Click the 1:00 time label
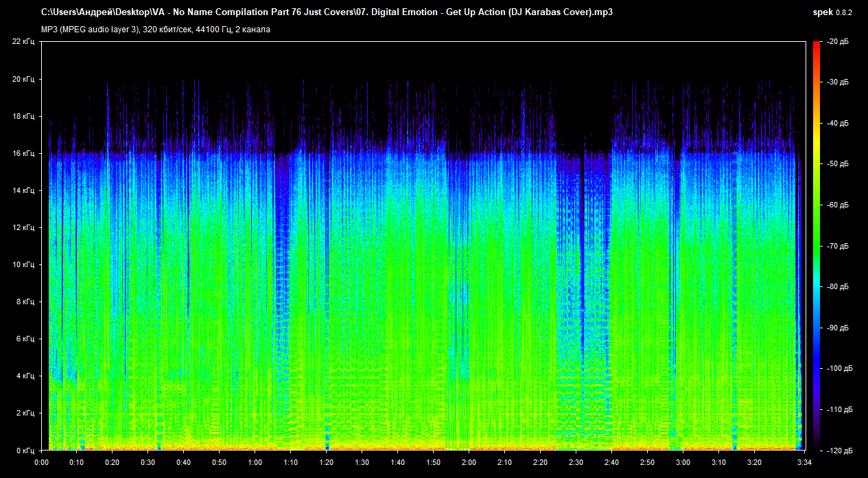The image size is (868, 478). pyautogui.click(x=255, y=462)
